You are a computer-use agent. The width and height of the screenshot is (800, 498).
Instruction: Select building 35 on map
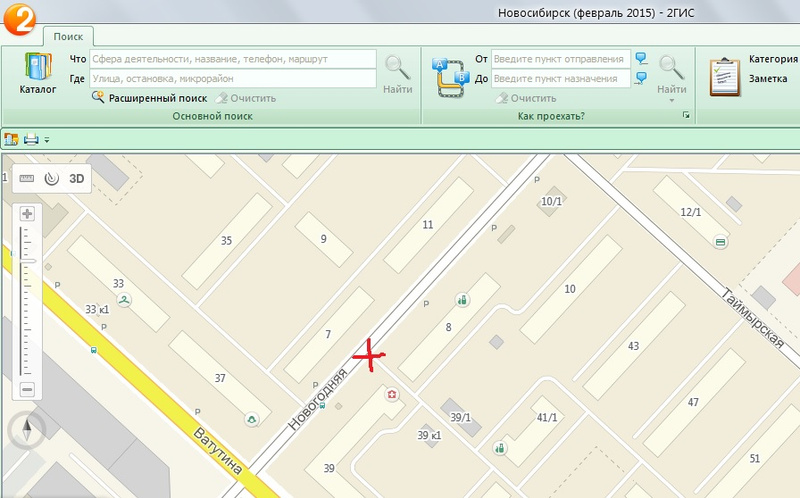tap(227, 241)
